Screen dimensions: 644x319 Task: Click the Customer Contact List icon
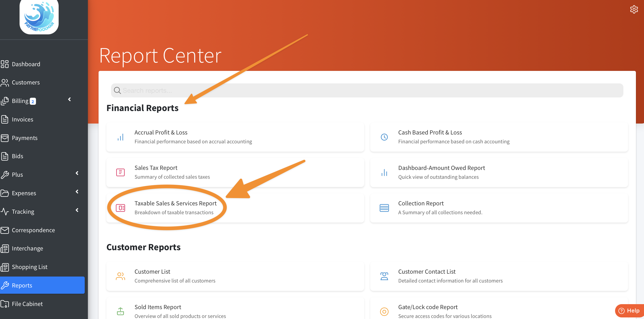[384, 276]
